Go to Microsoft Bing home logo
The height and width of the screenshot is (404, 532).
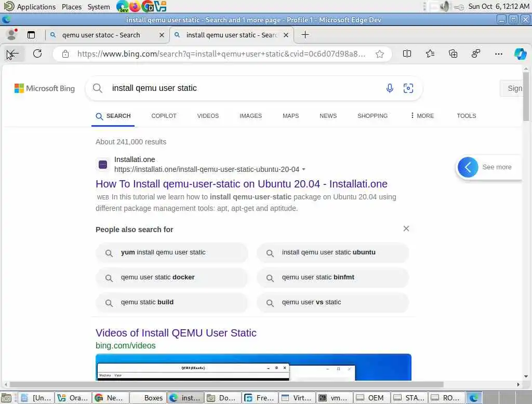[45, 88]
